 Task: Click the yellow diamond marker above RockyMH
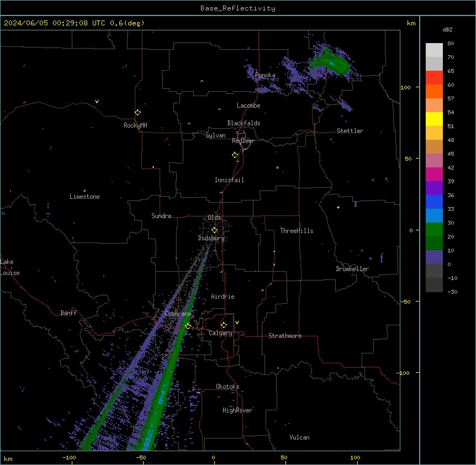point(137,113)
